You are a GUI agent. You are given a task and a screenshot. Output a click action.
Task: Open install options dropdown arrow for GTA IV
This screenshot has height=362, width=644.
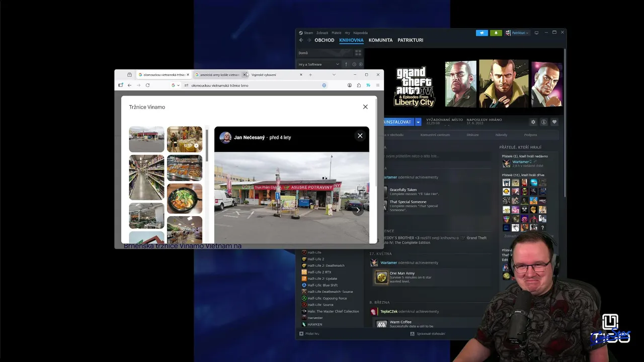418,122
